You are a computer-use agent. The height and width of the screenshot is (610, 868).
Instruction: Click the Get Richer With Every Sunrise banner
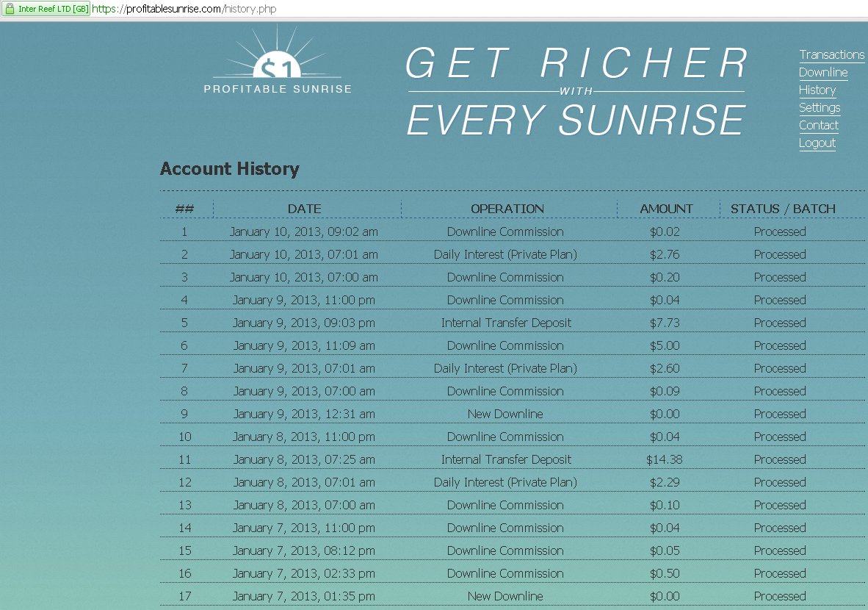576,91
